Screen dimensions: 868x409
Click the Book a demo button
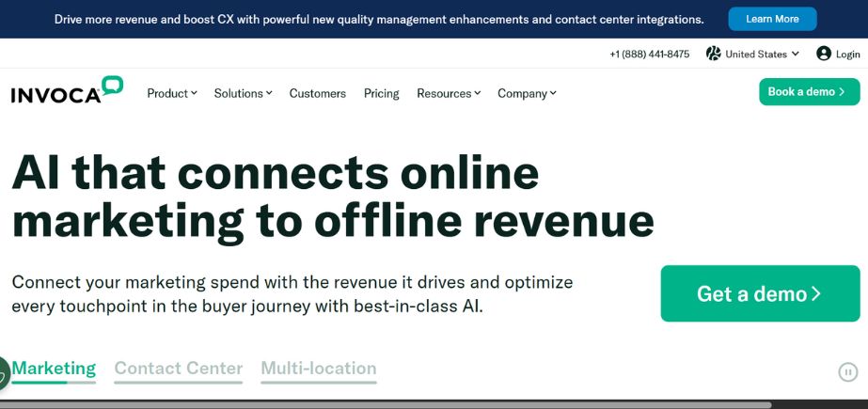point(810,92)
